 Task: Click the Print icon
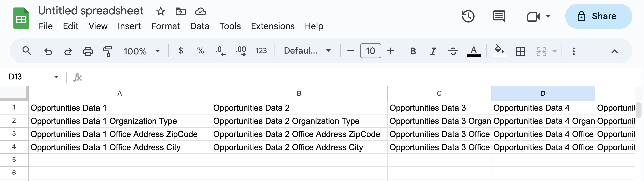pyautogui.click(x=88, y=51)
